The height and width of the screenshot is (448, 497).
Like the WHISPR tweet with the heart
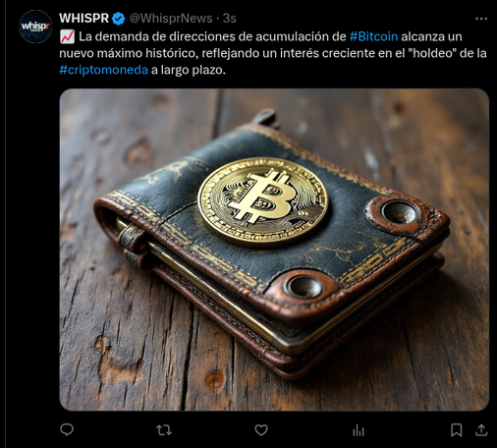tap(261, 430)
